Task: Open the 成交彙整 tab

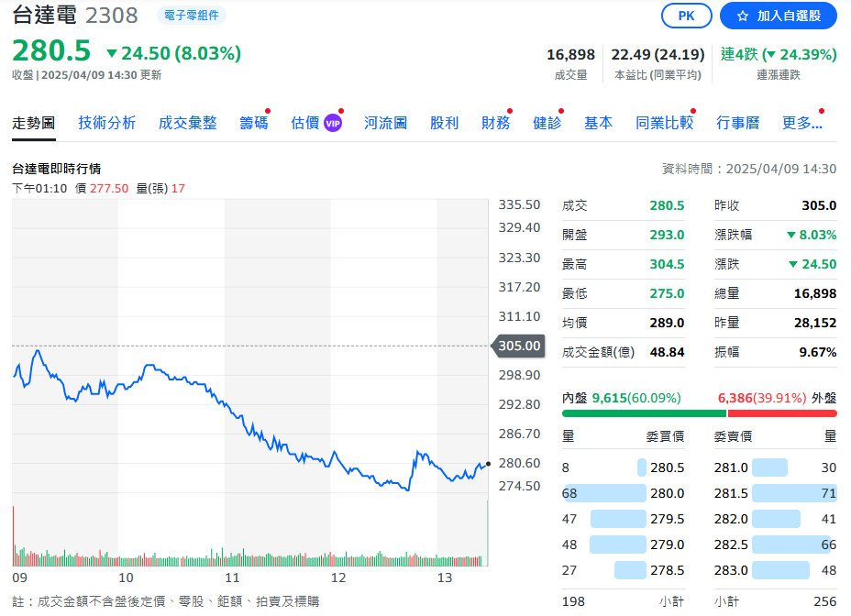Action: [188, 123]
